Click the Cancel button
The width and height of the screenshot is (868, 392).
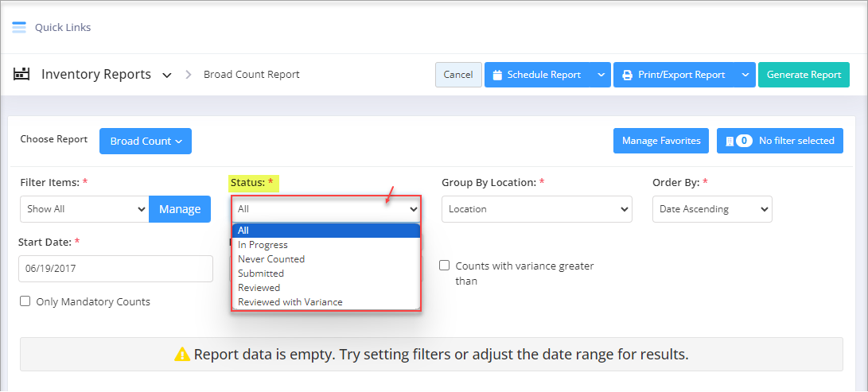(x=457, y=75)
